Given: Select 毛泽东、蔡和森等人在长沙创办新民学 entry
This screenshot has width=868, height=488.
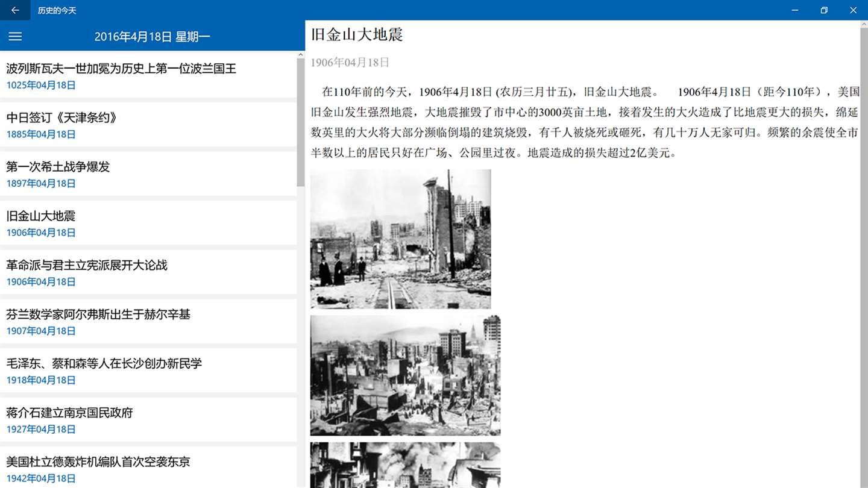Looking at the screenshot, I should click(148, 371).
